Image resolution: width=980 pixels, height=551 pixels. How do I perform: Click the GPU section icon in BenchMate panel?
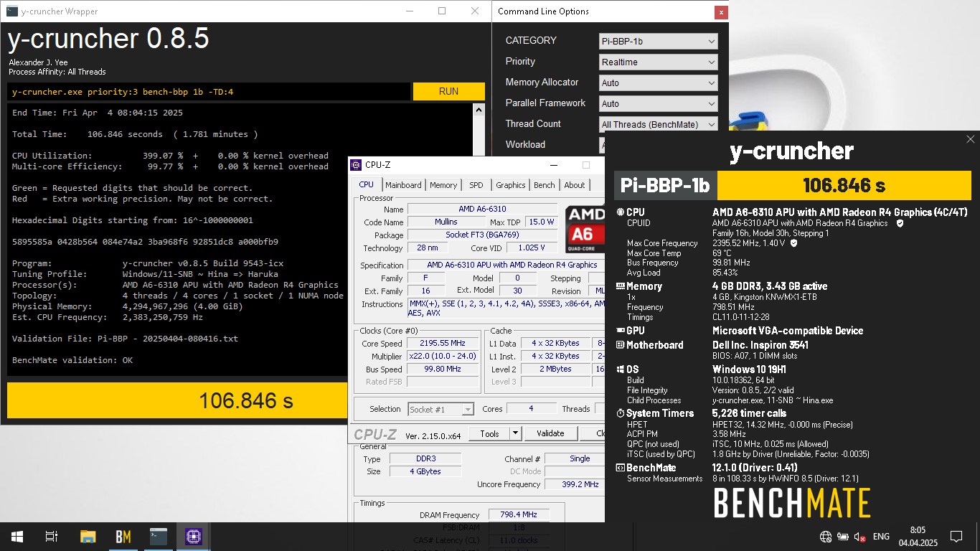pyautogui.click(x=621, y=331)
